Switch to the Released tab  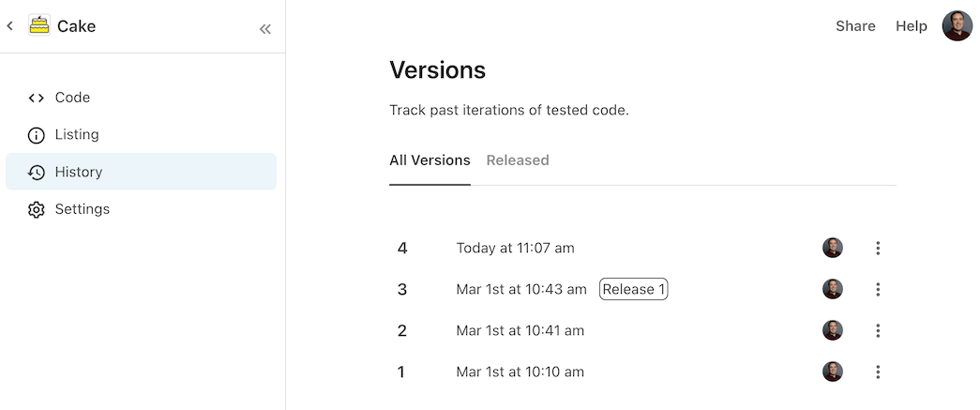[x=518, y=160]
